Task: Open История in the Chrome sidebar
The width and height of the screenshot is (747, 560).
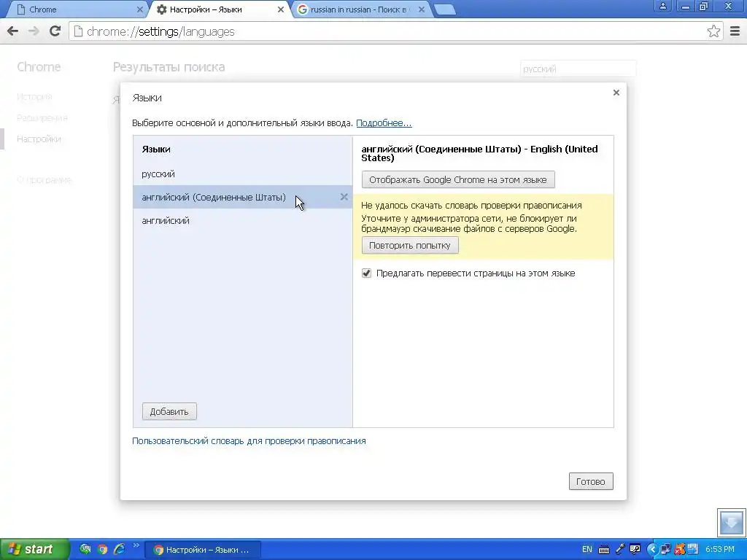Action: click(x=34, y=97)
